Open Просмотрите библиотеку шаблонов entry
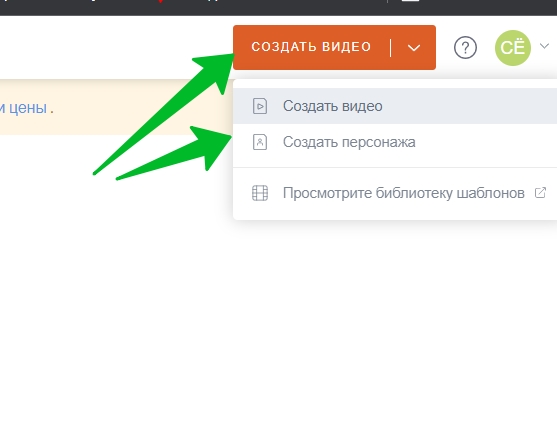This screenshot has width=557, height=422. coord(395,193)
